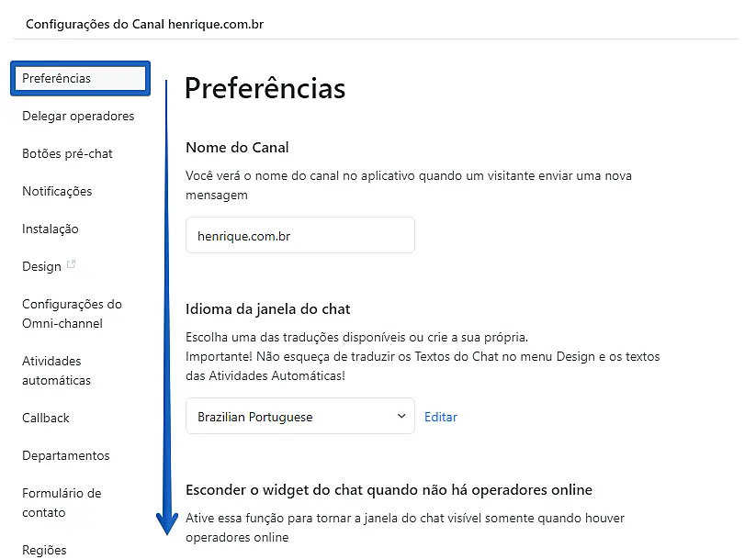Viewport: 756px width, 559px height.
Task: Click the chevron arrow of the language selector
Action: [401, 416]
